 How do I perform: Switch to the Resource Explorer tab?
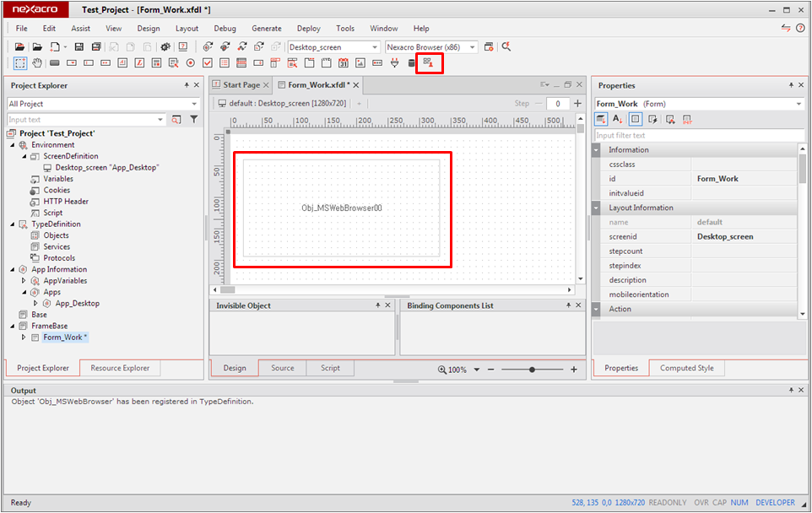tap(119, 368)
